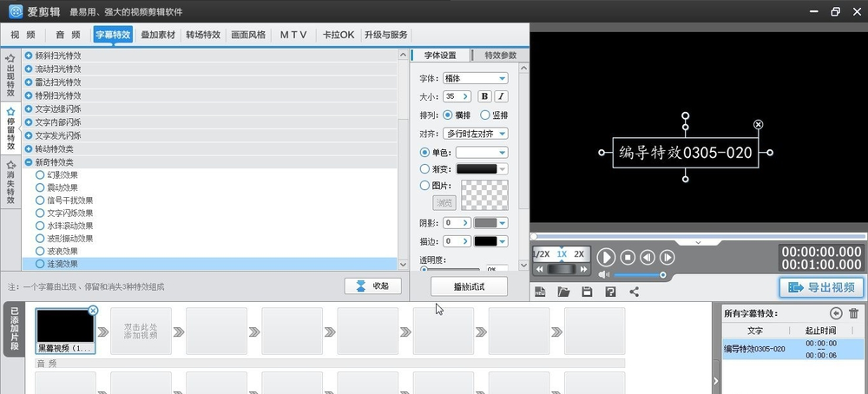Switch to the 转场特效 tab
The height and width of the screenshot is (394, 868).
(203, 35)
